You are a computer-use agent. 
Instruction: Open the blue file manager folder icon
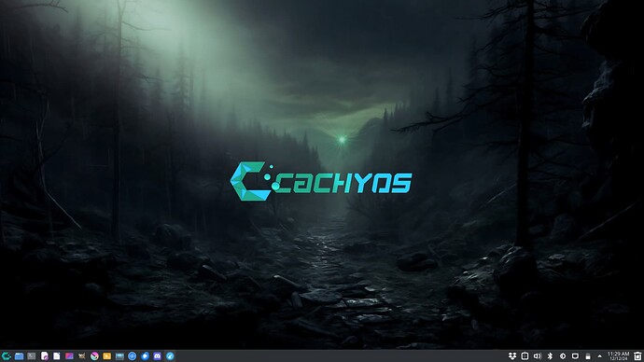click(x=19, y=355)
